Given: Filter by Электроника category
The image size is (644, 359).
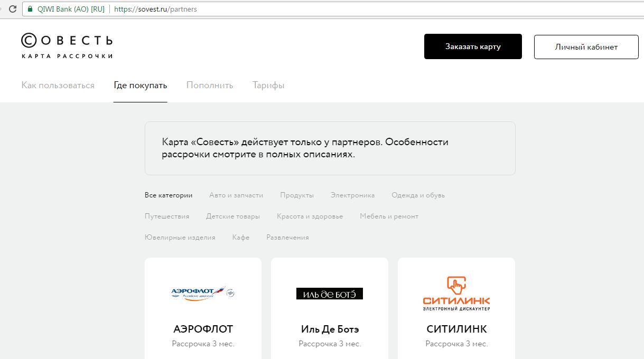Looking at the screenshot, I should (x=353, y=195).
